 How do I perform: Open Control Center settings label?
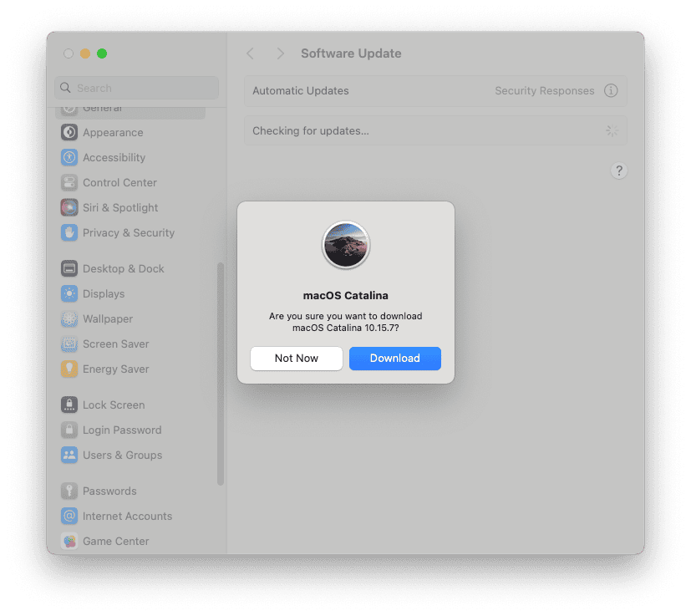(119, 182)
